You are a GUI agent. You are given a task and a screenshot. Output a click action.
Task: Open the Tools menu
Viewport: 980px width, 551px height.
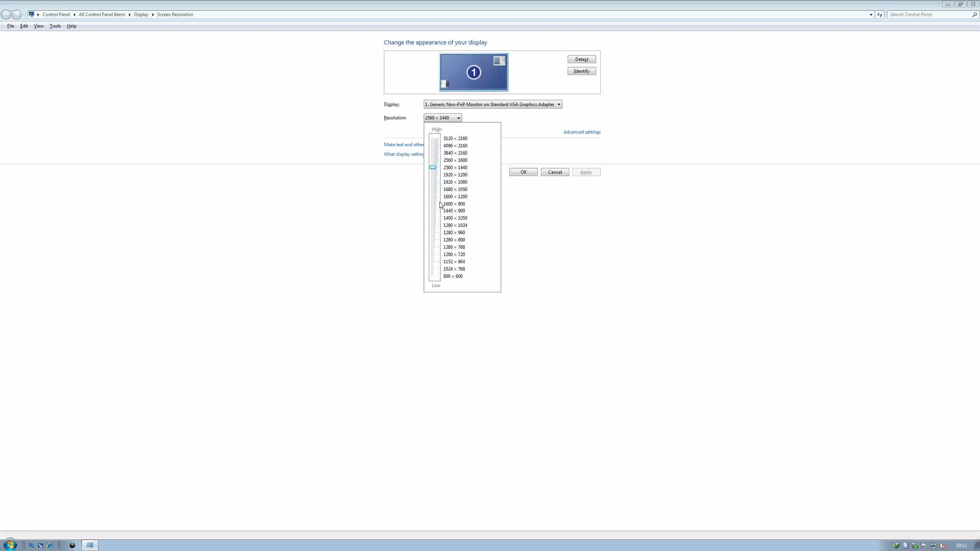pyautogui.click(x=55, y=26)
